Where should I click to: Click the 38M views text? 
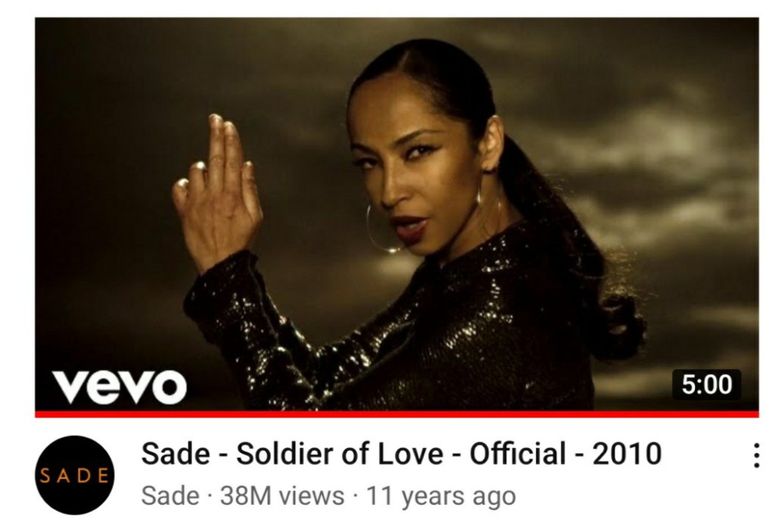[x=282, y=496]
